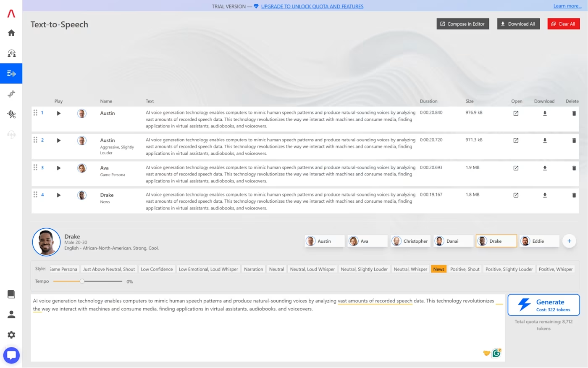Viewport: 588px width, 368px height.
Task: Choose the Neutral, Whisper style
Action: coord(410,269)
